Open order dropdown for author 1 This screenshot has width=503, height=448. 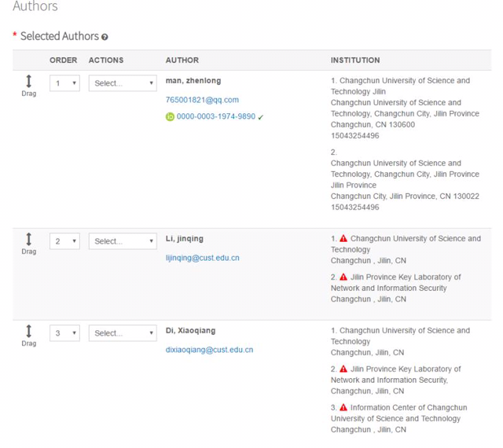coord(64,83)
